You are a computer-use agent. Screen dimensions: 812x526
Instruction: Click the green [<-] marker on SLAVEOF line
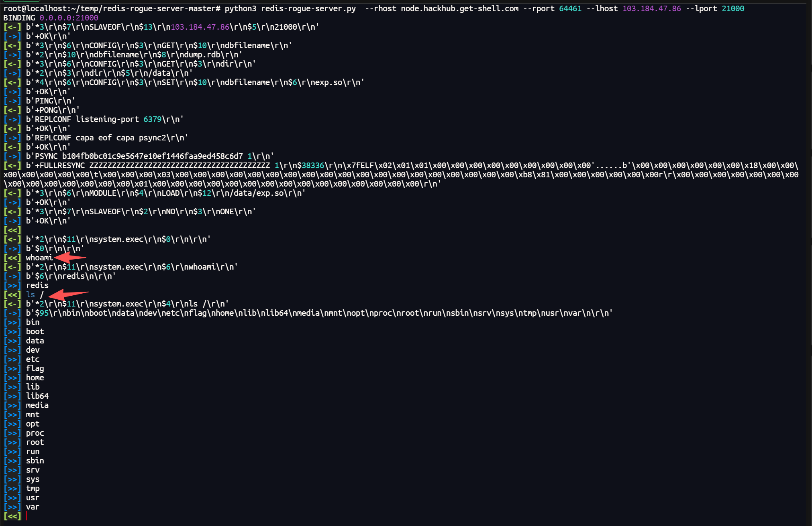coord(12,27)
